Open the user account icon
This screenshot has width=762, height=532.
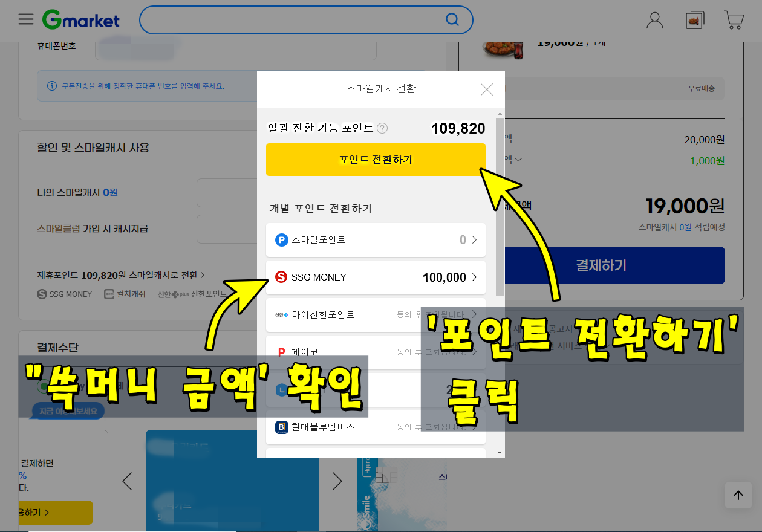655,20
